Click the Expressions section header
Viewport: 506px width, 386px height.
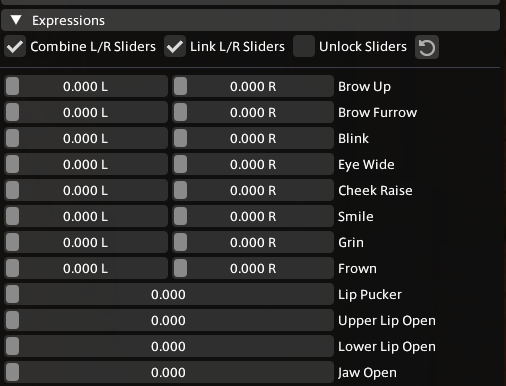250,20
